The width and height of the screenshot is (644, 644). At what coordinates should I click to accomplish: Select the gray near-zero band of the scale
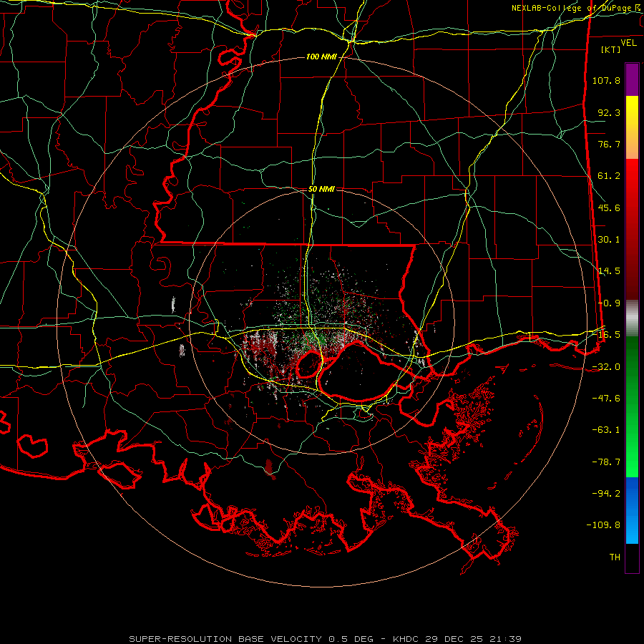632,318
